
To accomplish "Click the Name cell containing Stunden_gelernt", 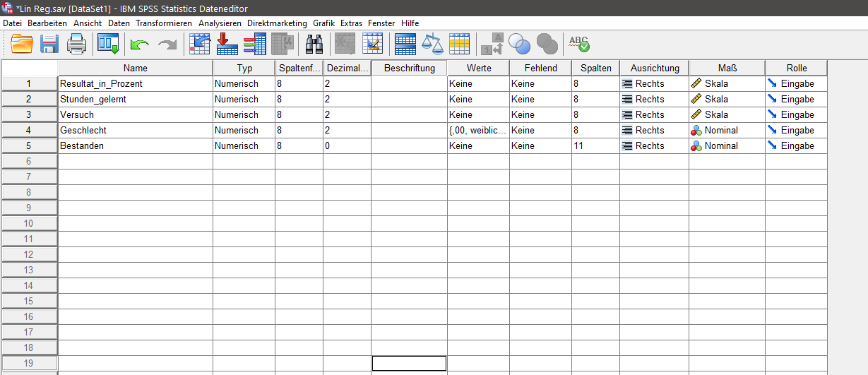I will (x=134, y=100).
